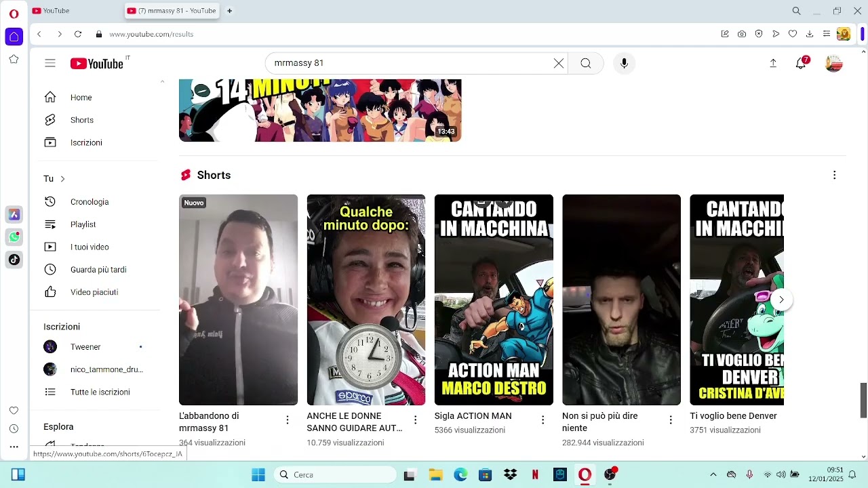Go back in the browser
The image size is (868, 488).
coord(39,34)
